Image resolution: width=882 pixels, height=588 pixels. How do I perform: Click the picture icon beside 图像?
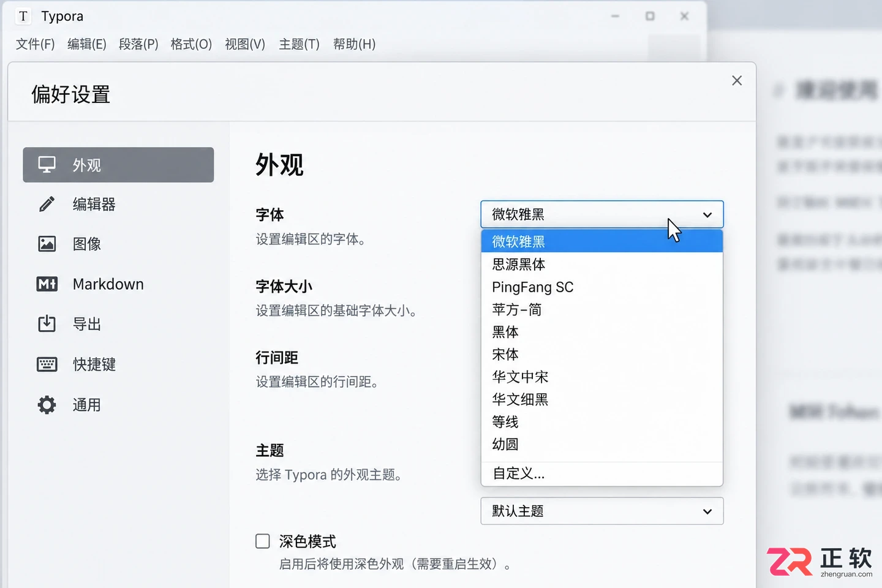pos(47,244)
